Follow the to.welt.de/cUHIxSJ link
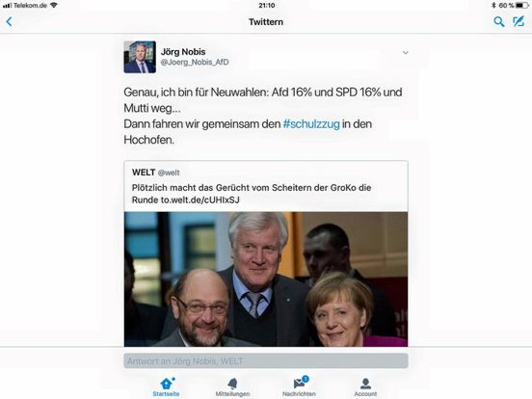The height and width of the screenshot is (399, 532). pos(200,199)
